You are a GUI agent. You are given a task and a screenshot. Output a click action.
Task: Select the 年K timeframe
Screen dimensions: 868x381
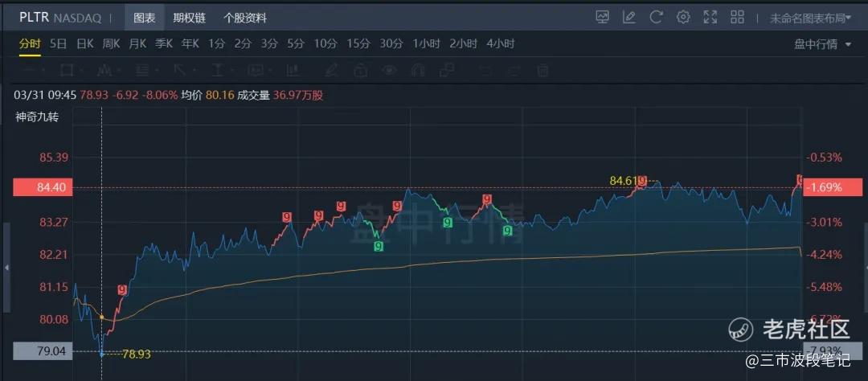coord(190,43)
